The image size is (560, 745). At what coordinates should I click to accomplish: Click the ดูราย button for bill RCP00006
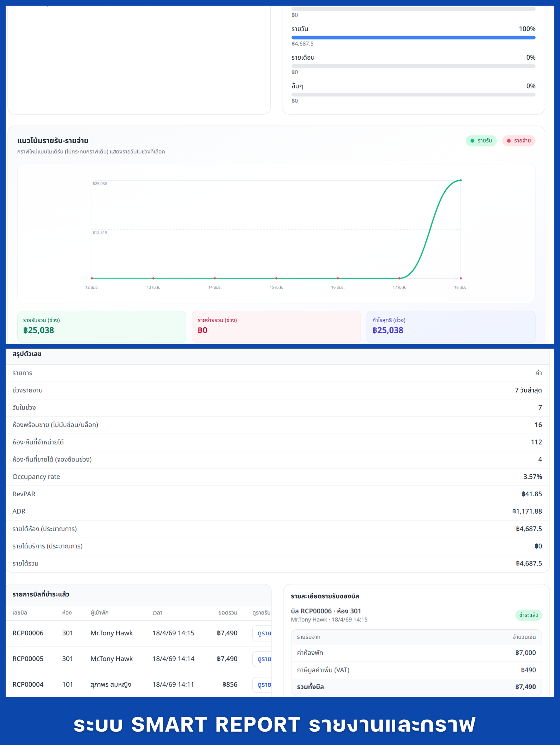(x=263, y=633)
